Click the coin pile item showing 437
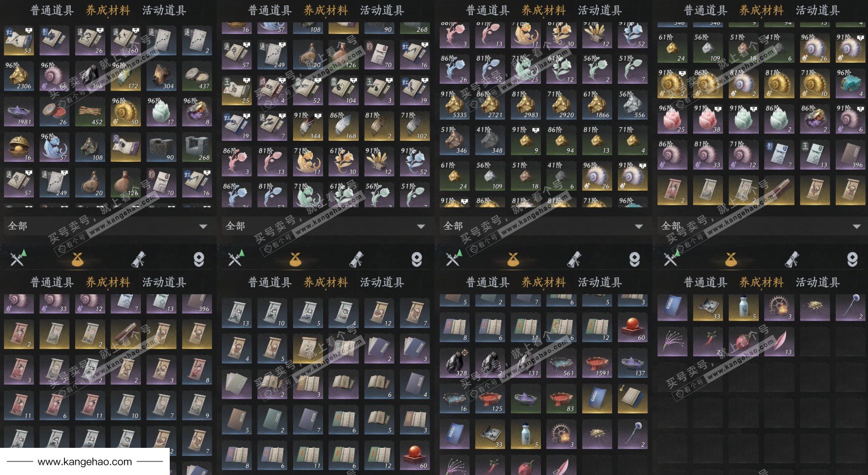 tap(197, 76)
